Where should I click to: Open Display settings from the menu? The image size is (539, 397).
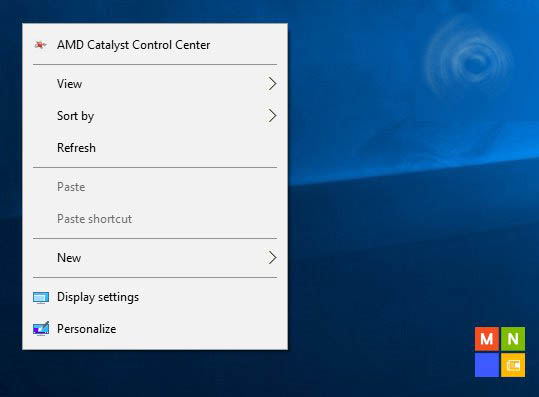click(155, 297)
